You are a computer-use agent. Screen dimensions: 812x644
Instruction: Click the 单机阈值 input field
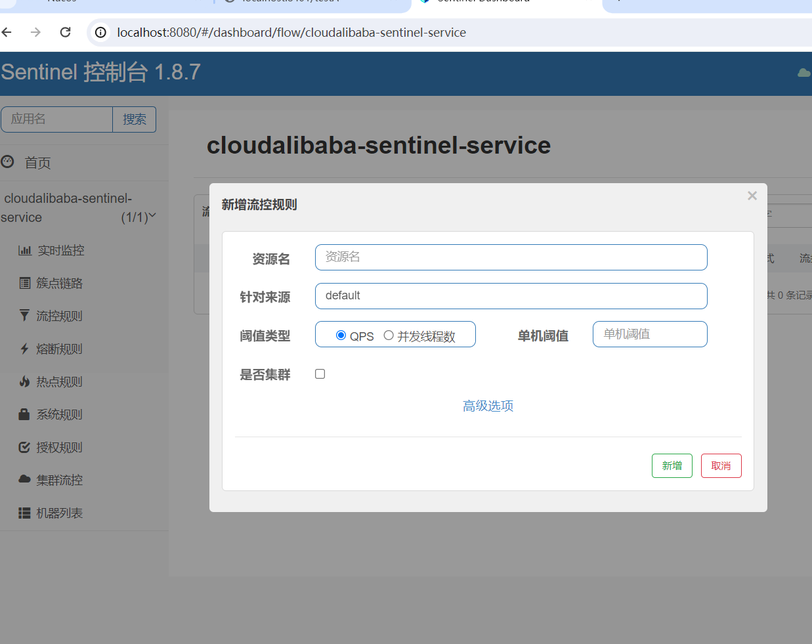(650, 334)
